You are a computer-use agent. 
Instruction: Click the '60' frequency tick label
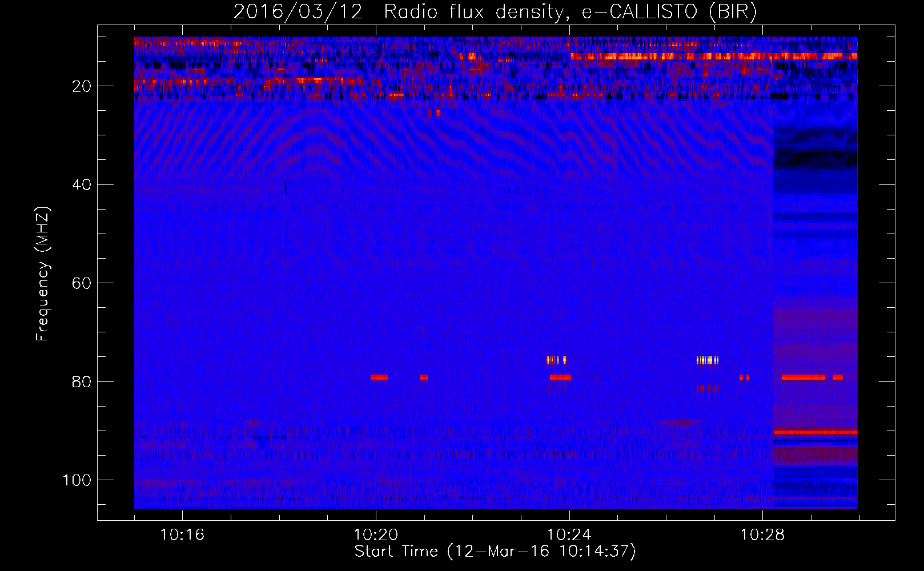pos(82,283)
